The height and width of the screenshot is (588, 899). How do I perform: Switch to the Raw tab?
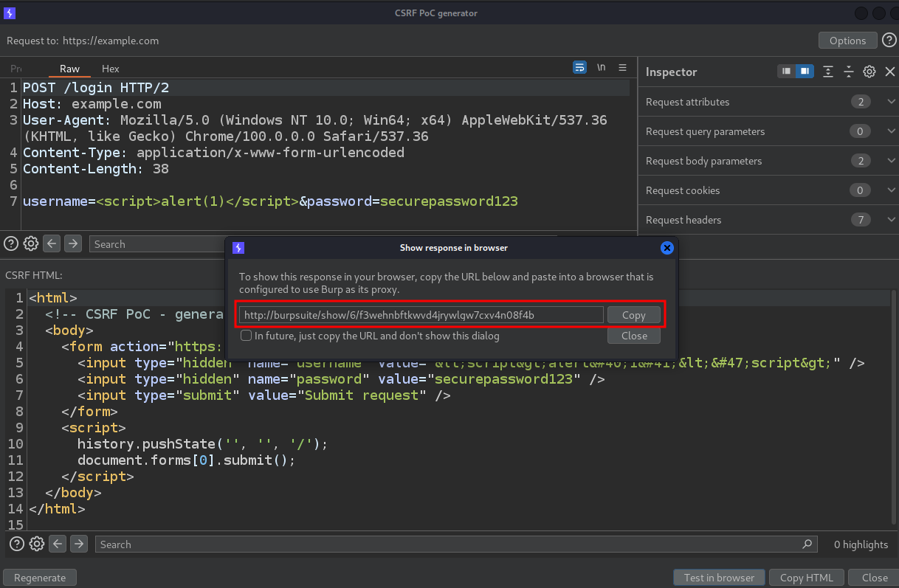[69, 69]
